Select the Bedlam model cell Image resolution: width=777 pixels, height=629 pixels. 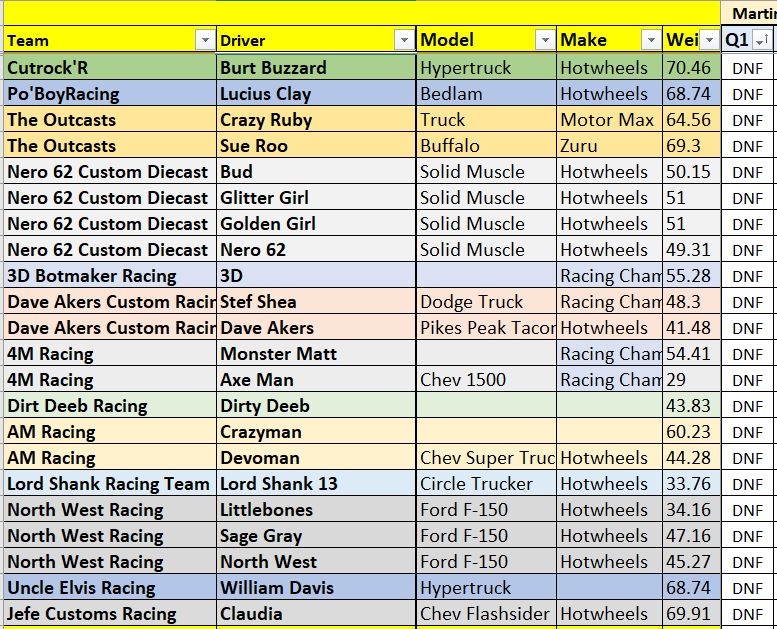point(487,94)
